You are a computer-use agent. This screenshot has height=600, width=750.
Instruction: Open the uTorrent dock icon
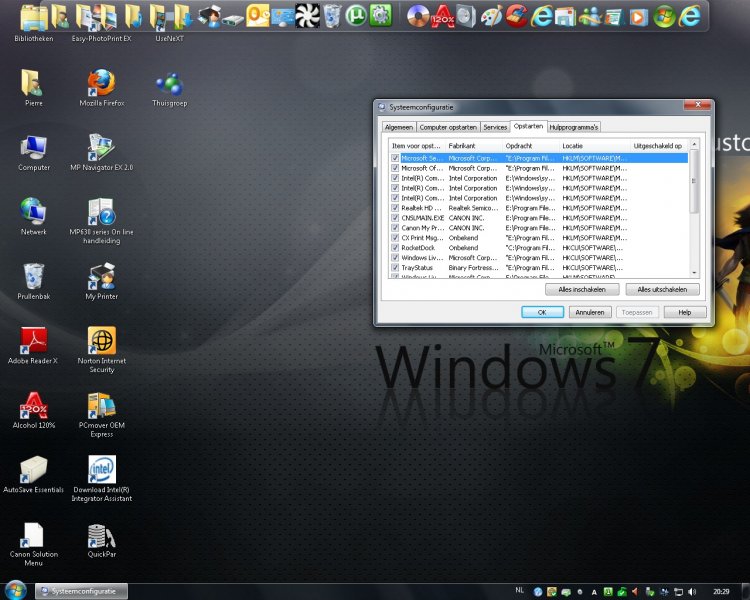[356, 16]
